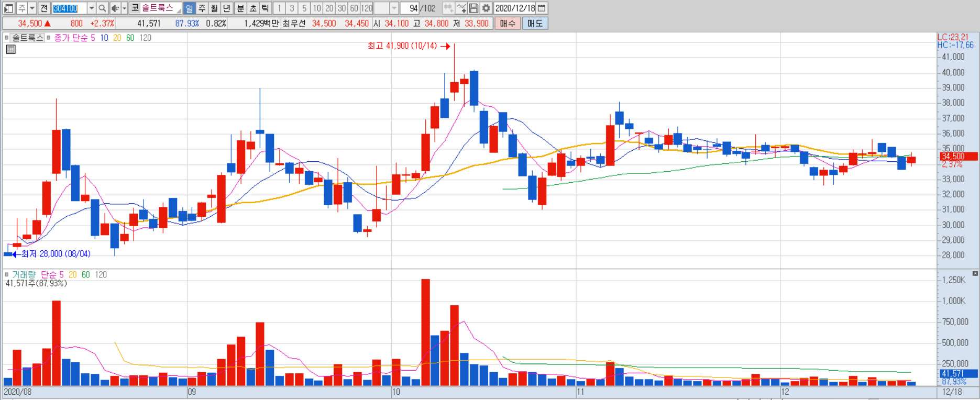Toggle the small box before 솔트룩스 legend
The width and height of the screenshot is (980, 400).
[x=7, y=38]
